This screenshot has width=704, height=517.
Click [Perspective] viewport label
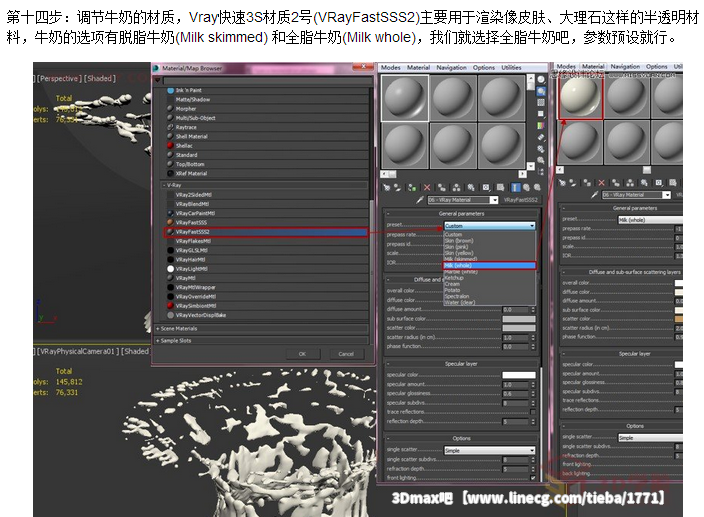[57, 79]
